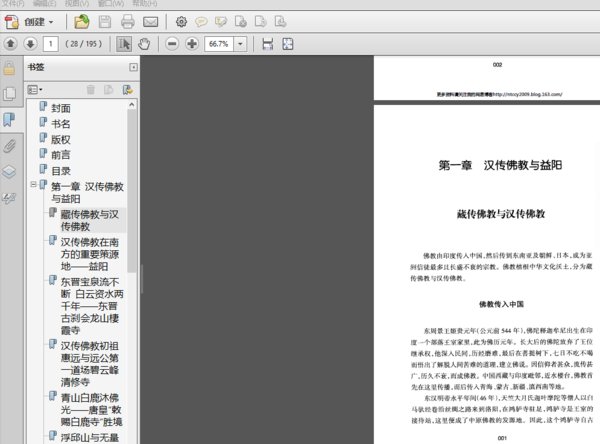Viewport: 600px width, 444px height.
Task: Click the new bookmark icon
Action: click(x=109, y=90)
